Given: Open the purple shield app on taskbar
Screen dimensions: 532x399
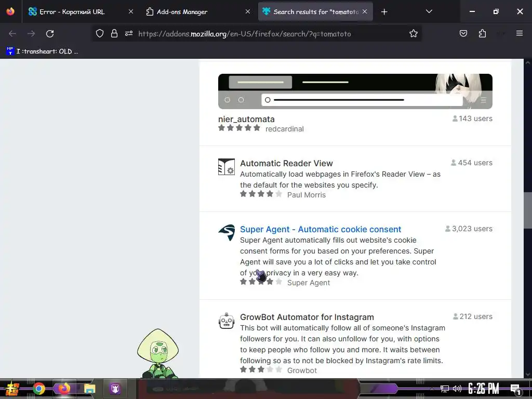Looking at the screenshot, I should pos(115,389).
